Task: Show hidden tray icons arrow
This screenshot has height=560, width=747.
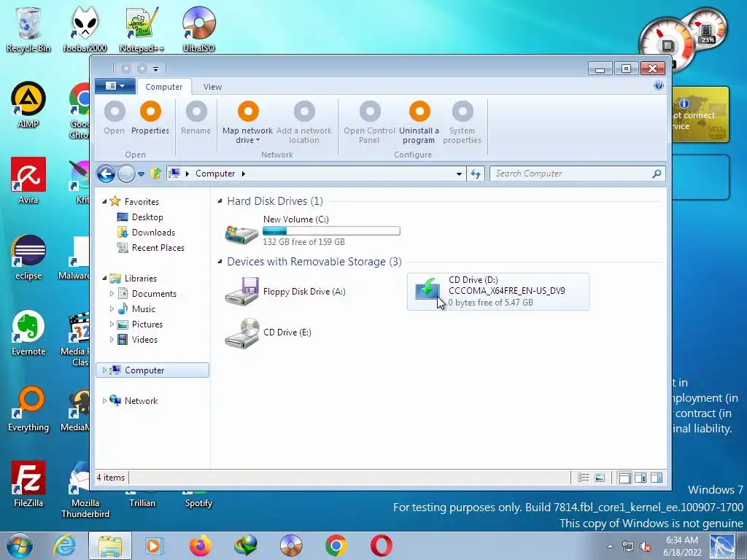Action: pos(610,546)
